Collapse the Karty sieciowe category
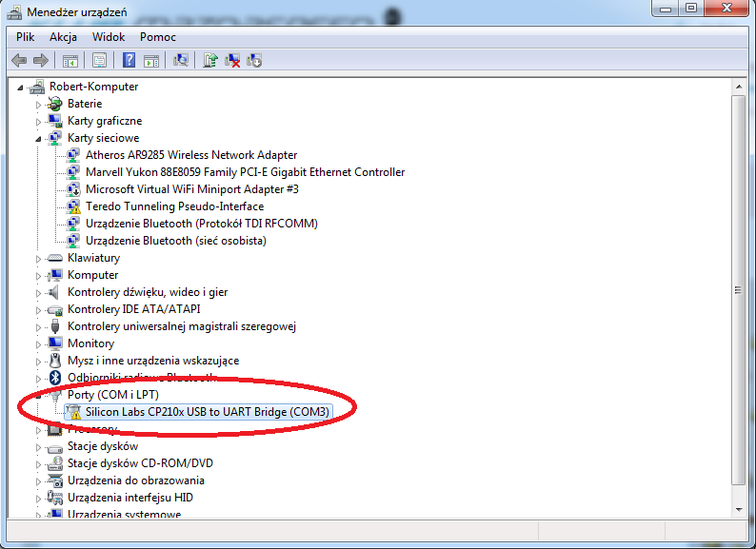 click(39, 138)
